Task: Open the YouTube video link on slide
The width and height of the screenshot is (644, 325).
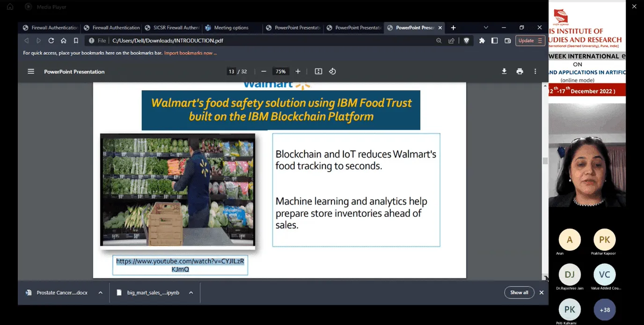Action: pyautogui.click(x=180, y=265)
